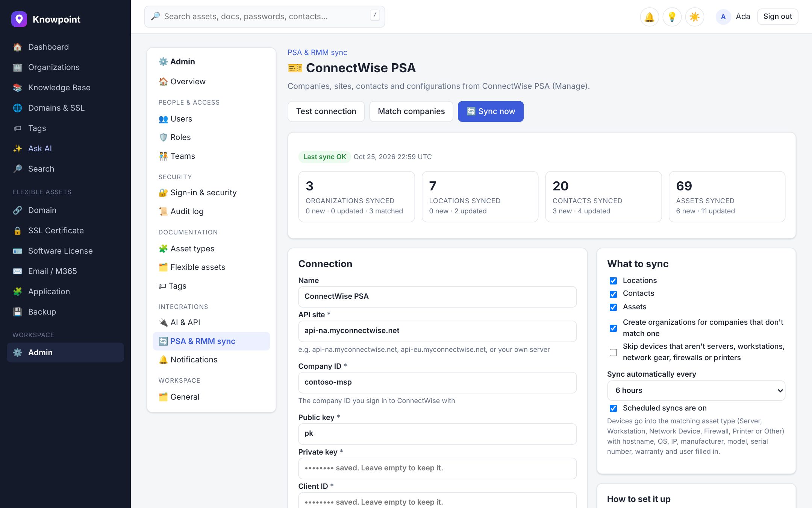Open Application flexible asset in sidebar
This screenshot has width=812, height=508.
pos(65,292)
